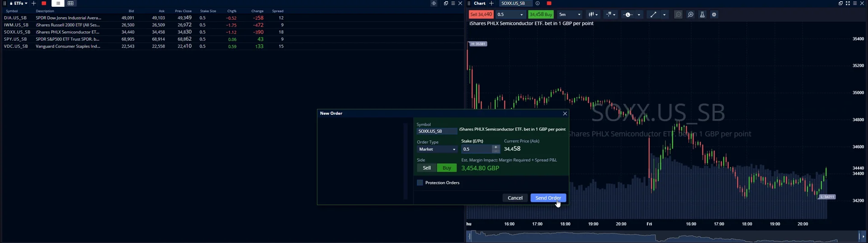The image size is (868, 243).
Task: Click the auto-fit columns icon in the watchlist header
Action: click(434, 3)
